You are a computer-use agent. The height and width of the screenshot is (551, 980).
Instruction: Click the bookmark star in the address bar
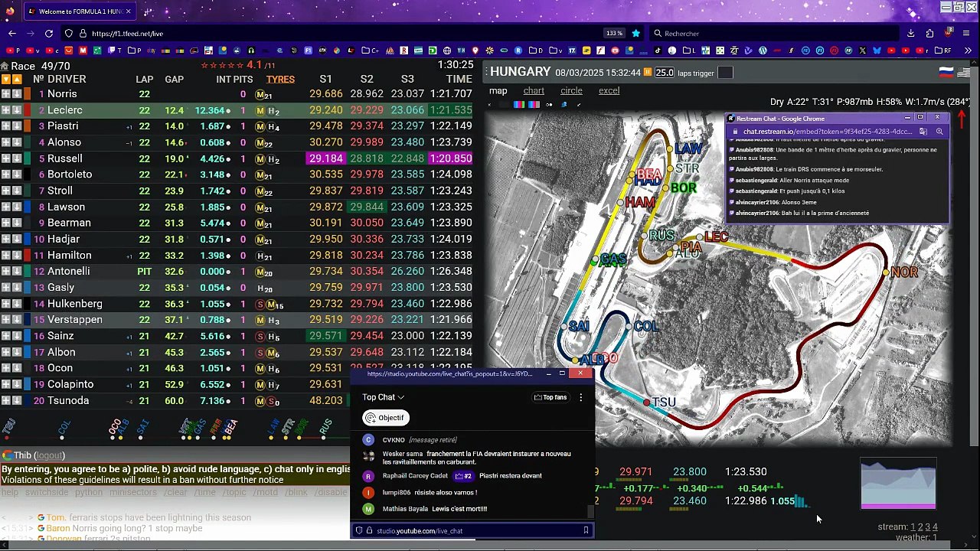[x=635, y=34]
